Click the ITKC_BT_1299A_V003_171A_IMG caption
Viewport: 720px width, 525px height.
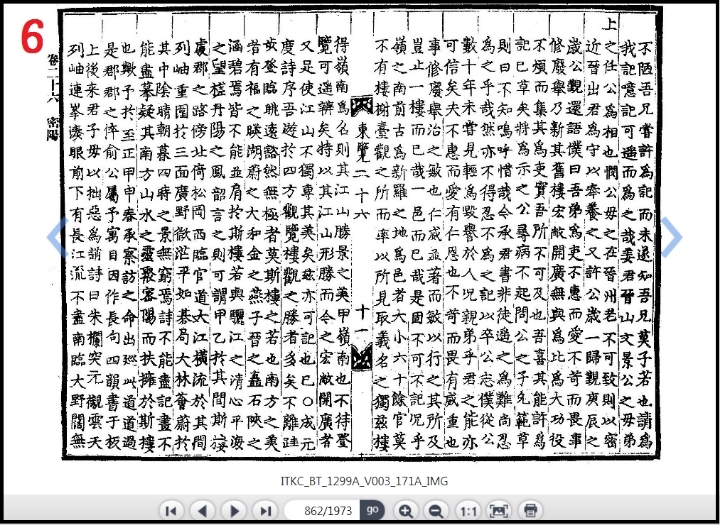[x=364, y=481]
